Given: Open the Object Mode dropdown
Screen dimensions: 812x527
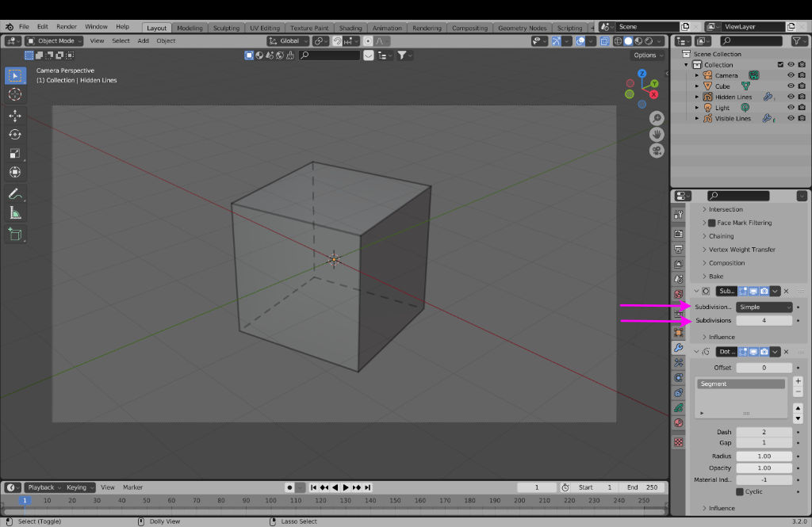Looking at the screenshot, I should (54, 40).
